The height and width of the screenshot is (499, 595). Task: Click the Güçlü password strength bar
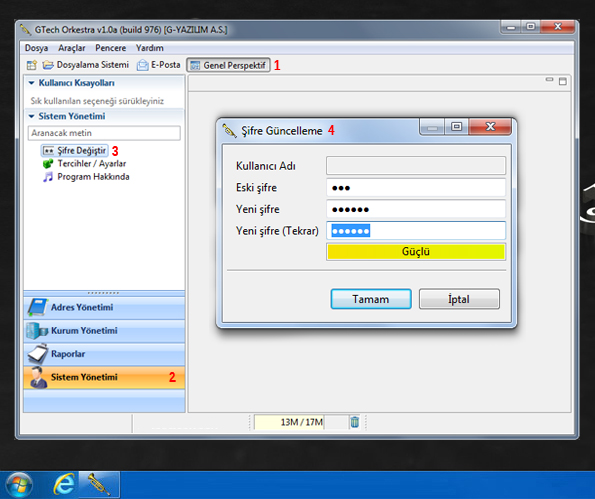[x=416, y=252]
